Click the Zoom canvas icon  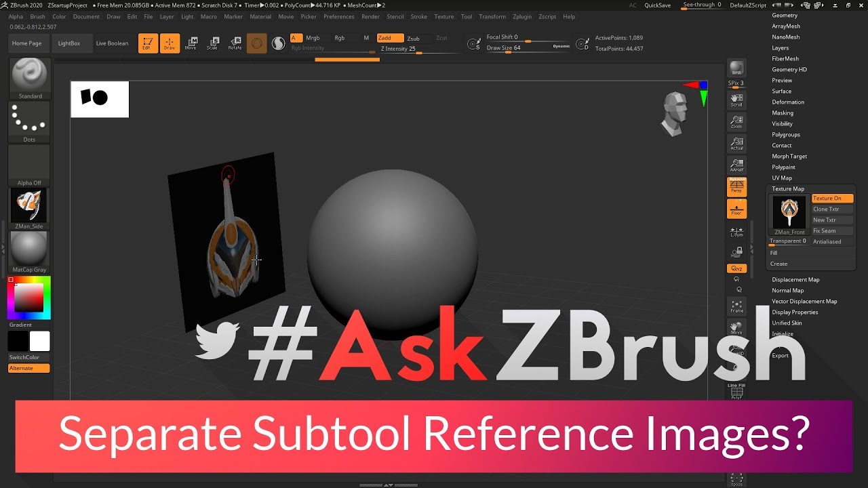point(736,122)
